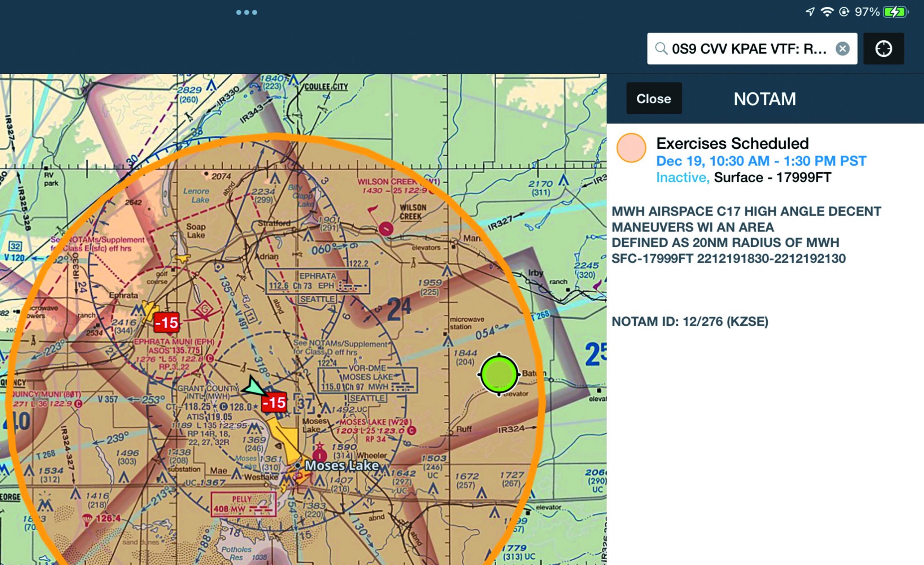Tap the Wilson Creek airport symbol
Image resolution: width=924 pixels, height=565 pixels.
(x=386, y=228)
